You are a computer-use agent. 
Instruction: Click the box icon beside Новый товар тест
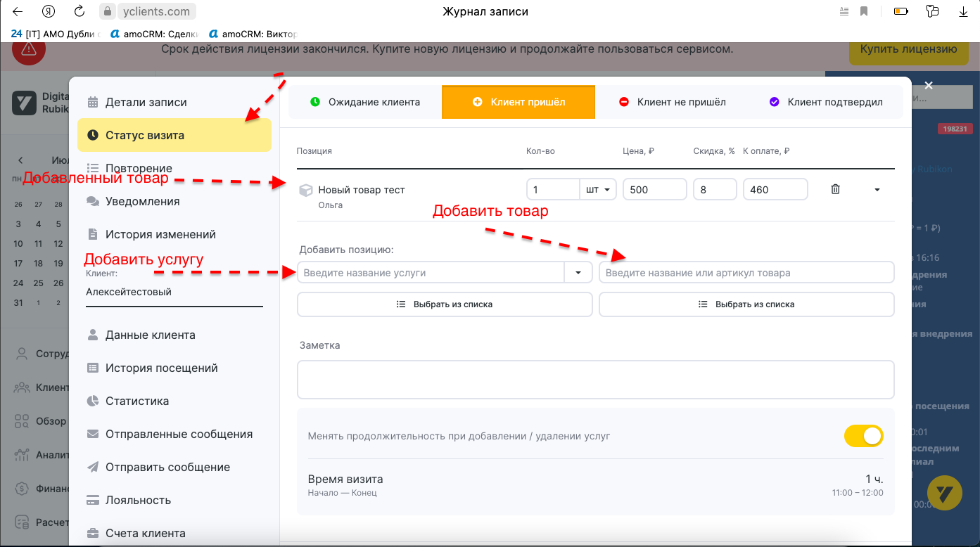305,190
